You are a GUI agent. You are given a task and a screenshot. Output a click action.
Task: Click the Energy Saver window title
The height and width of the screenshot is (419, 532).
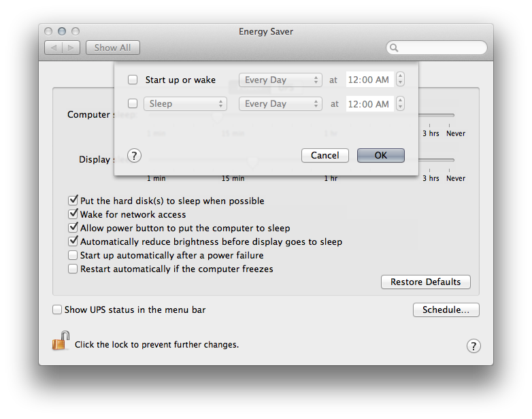pyautogui.click(x=266, y=31)
